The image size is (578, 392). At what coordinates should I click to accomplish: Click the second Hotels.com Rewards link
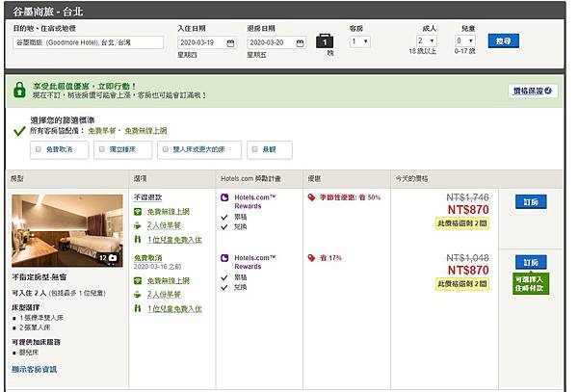coord(254,262)
